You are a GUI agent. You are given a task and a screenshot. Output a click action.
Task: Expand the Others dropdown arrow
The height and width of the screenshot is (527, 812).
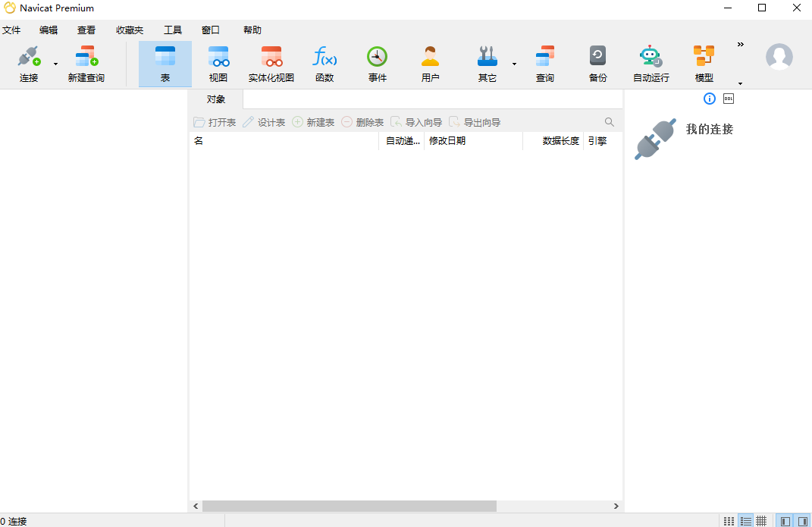514,64
